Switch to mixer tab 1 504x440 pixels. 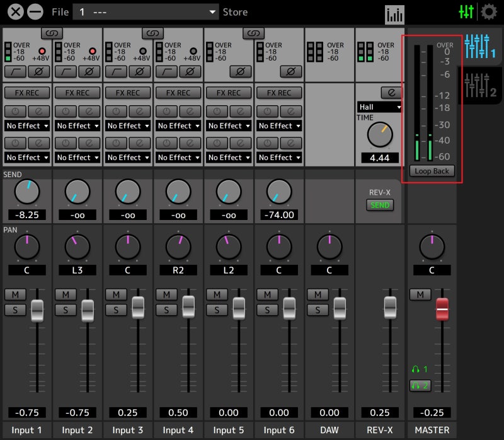point(480,47)
